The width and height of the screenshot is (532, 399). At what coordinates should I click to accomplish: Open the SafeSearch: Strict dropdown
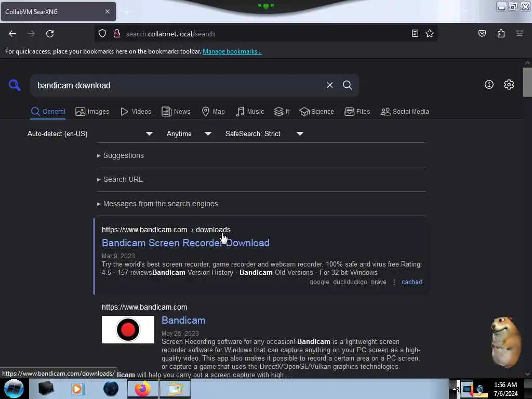point(264,134)
